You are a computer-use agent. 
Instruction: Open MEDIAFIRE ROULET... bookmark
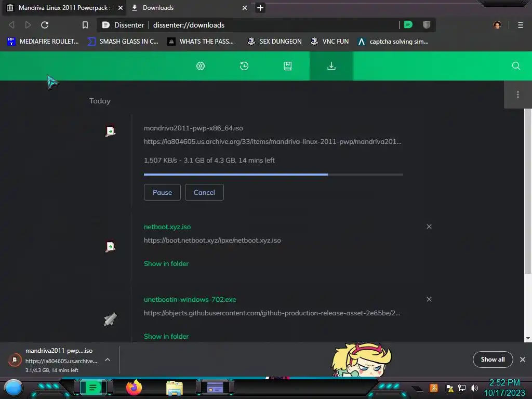43,42
